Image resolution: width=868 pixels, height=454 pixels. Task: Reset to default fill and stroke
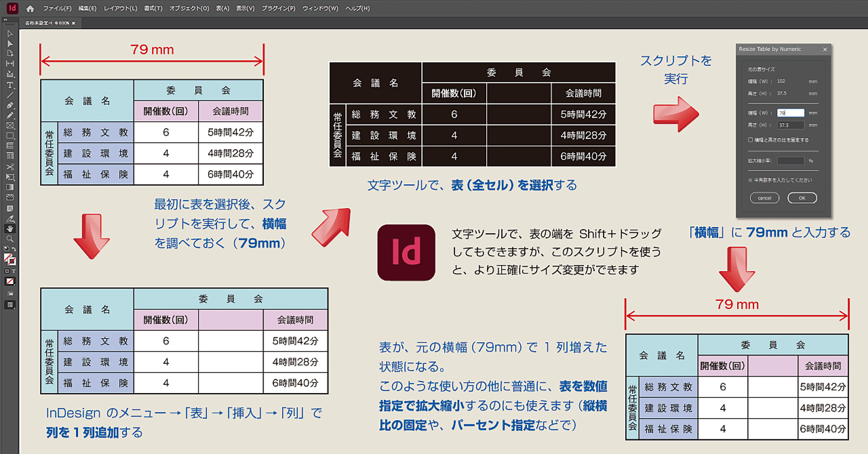(5, 248)
